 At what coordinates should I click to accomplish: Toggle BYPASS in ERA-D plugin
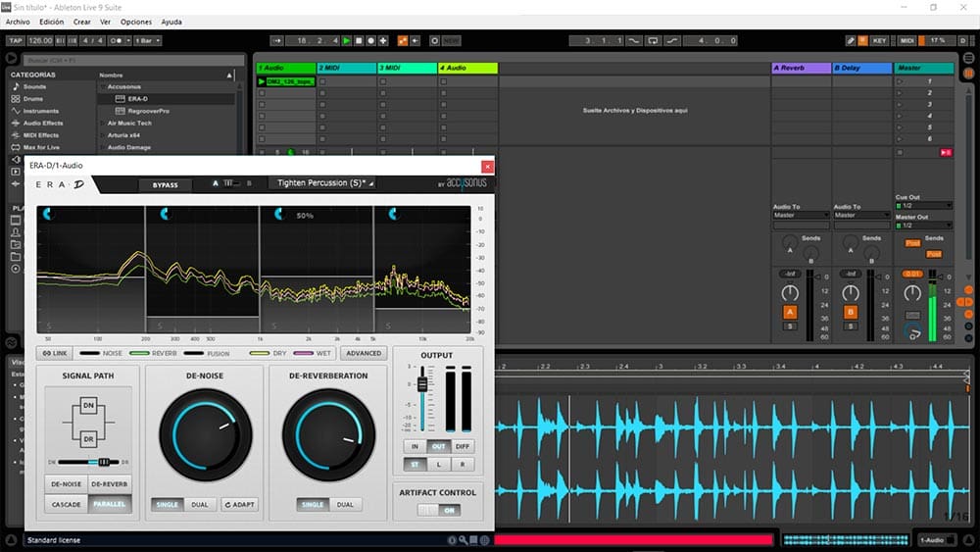pos(165,185)
